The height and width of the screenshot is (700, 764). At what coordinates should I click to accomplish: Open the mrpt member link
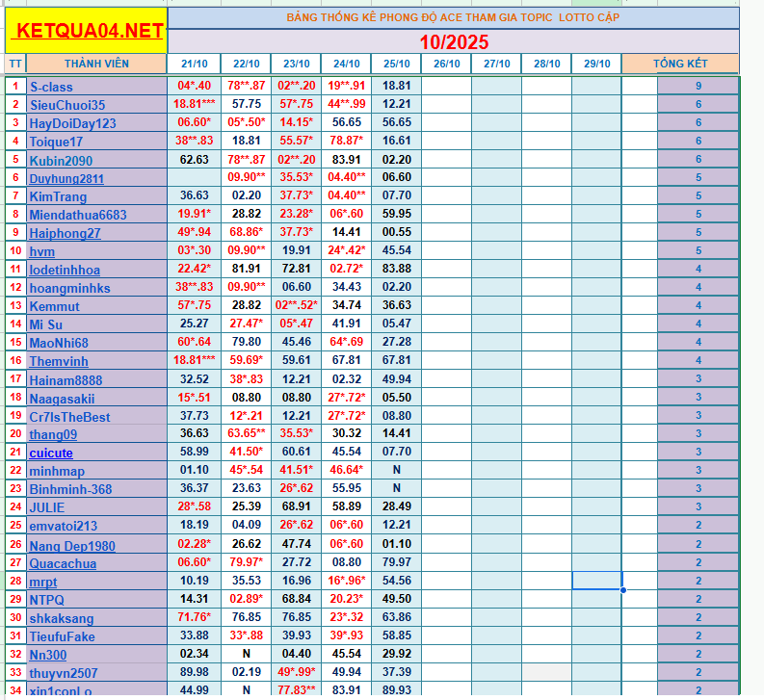point(43,582)
